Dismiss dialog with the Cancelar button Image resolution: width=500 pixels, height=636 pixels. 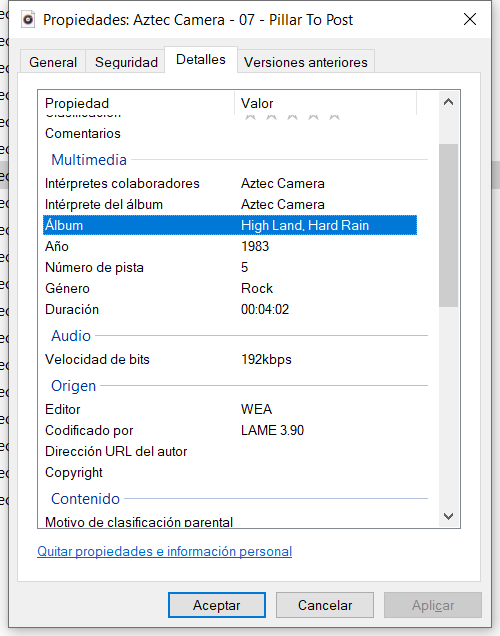[325, 605]
